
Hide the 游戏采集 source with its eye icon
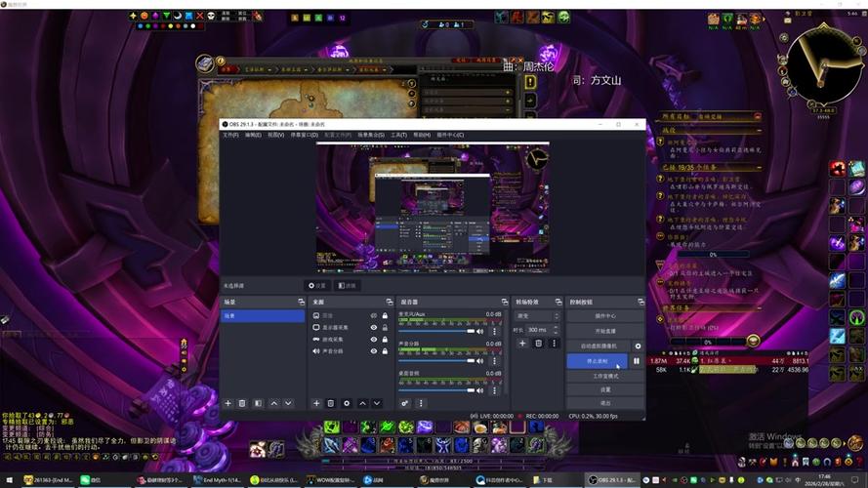tap(374, 340)
